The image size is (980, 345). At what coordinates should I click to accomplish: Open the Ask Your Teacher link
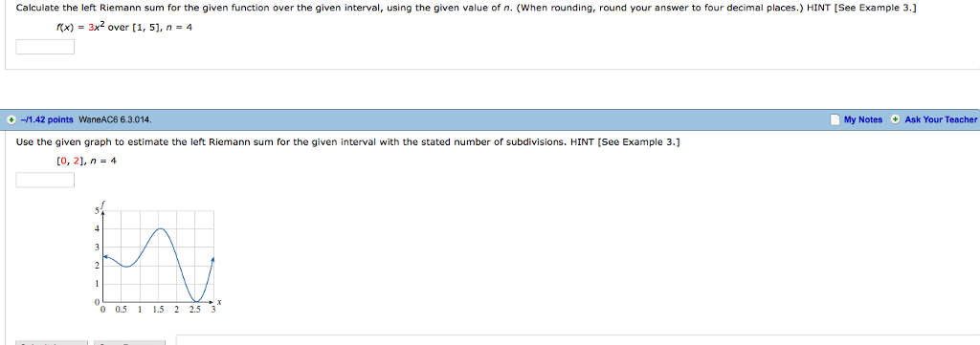tap(941, 119)
